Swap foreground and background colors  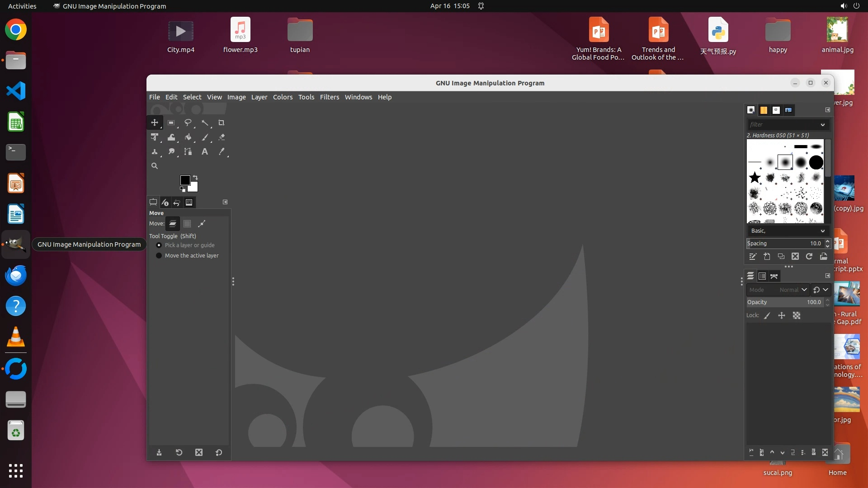click(x=196, y=177)
